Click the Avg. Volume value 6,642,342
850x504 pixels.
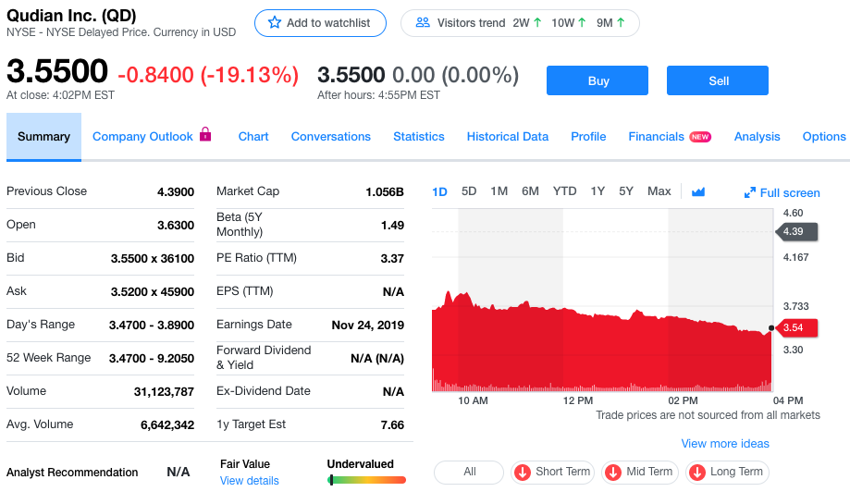point(167,424)
